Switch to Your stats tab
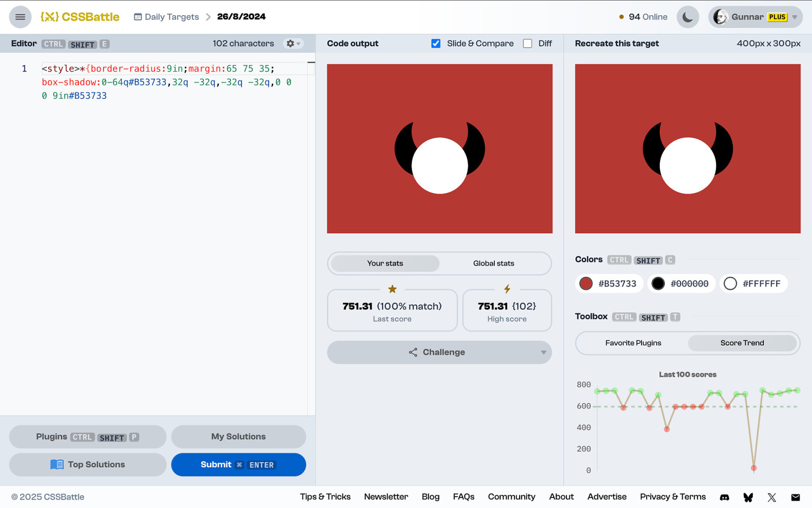812x508 pixels. [385, 263]
